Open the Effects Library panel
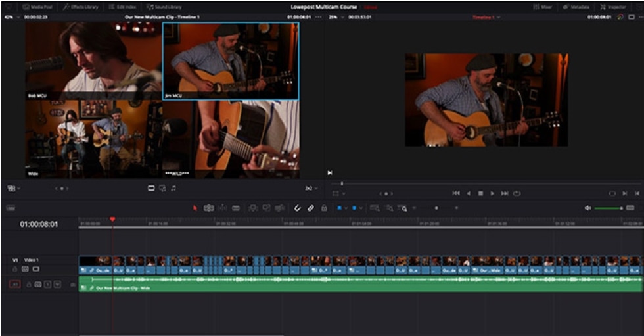This screenshot has width=644, height=336. point(80,7)
